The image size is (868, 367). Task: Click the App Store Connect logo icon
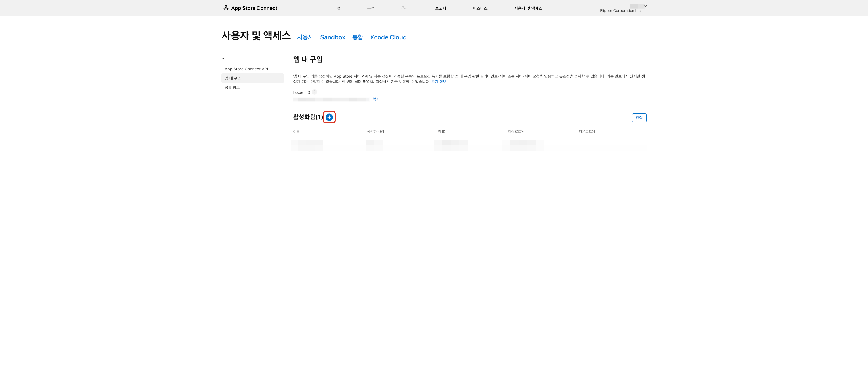pos(226,8)
